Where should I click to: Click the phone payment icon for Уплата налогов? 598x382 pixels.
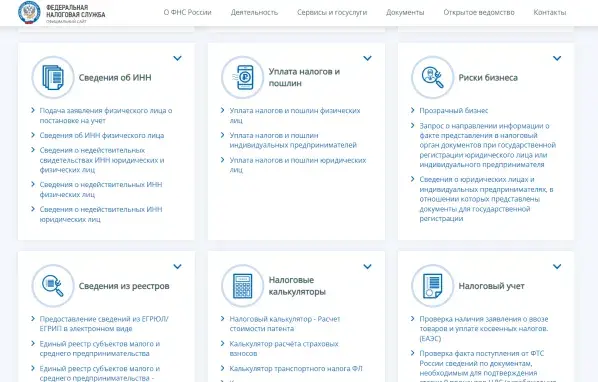[243, 77]
